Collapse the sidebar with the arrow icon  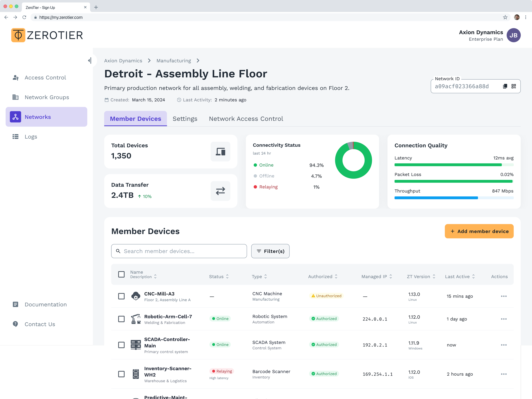click(x=90, y=61)
